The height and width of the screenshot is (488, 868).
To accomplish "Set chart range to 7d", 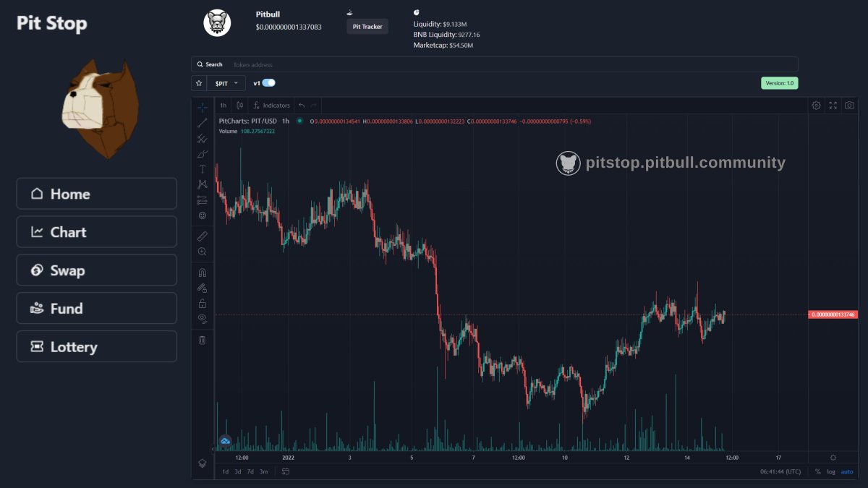I will coord(250,471).
